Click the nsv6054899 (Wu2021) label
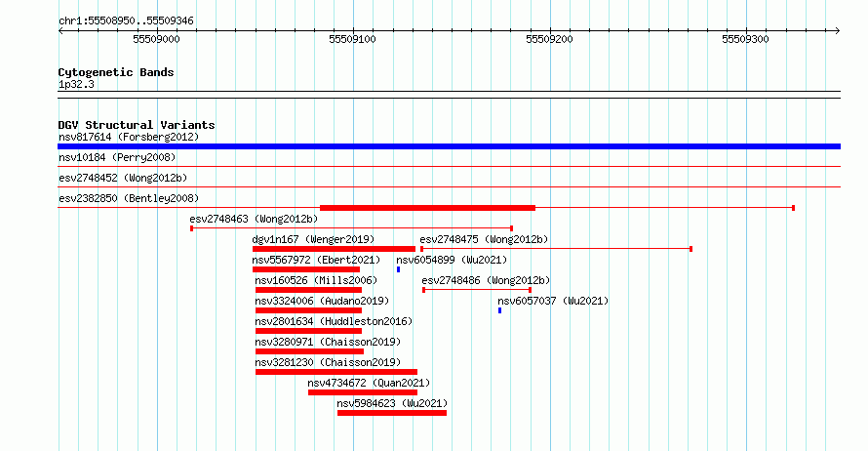The height and width of the screenshot is (451, 868). point(452,260)
